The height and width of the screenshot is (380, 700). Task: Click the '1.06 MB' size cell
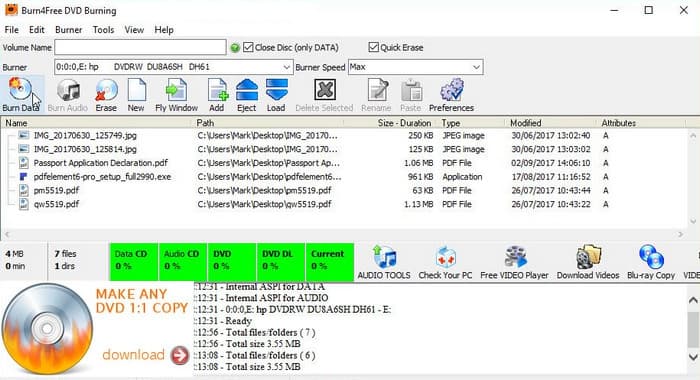[418, 163]
